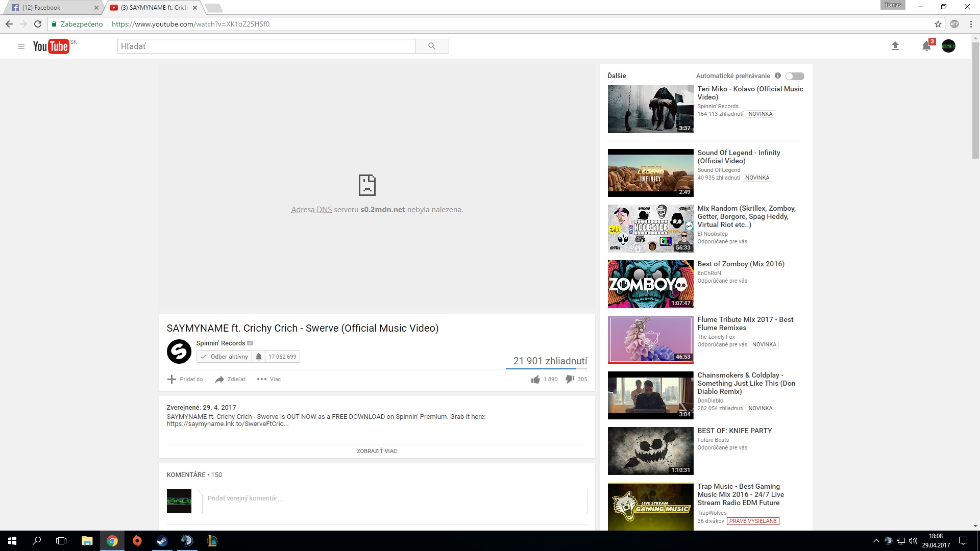Open the El Noobstep channel name
The height and width of the screenshot is (551, 980).
[x=713, y=234]
